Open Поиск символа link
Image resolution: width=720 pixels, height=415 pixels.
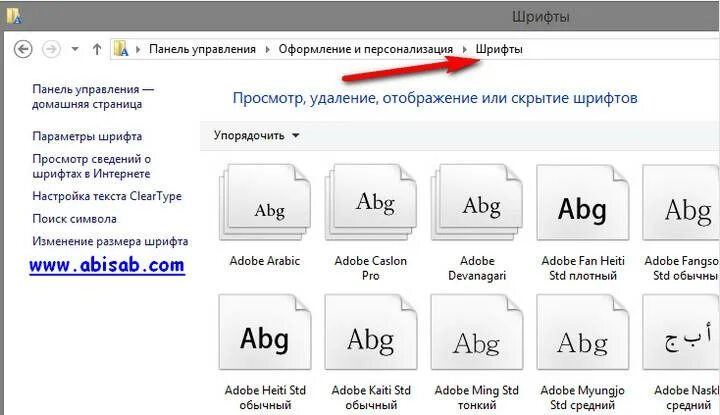tap(74, 219)
